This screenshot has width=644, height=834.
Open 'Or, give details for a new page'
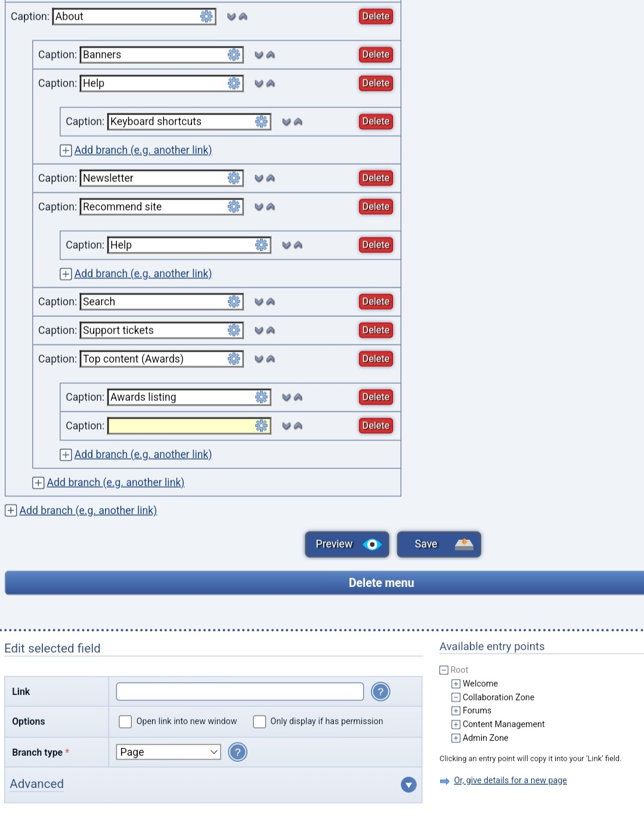tap(510, 781)
